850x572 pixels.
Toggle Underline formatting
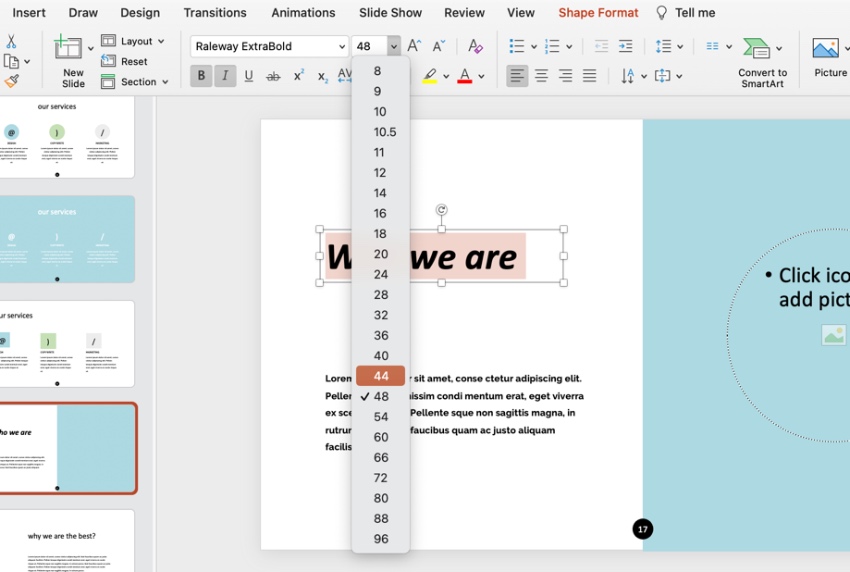point(249,76)
